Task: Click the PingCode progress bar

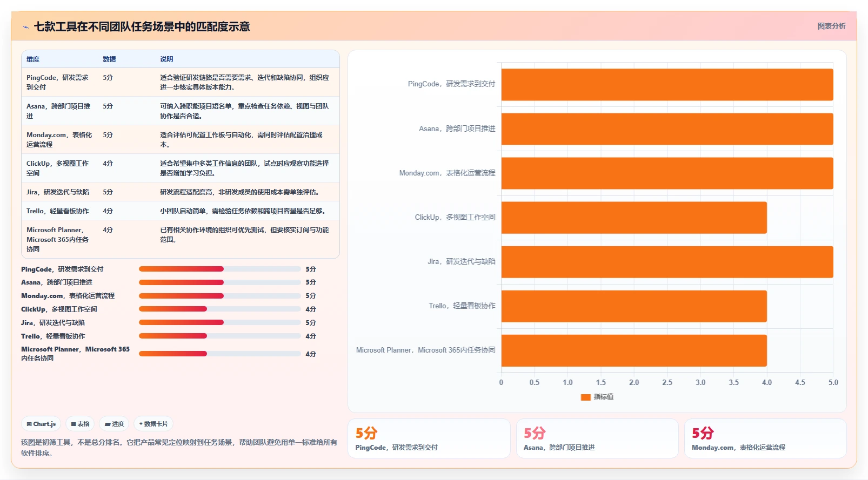Action: pos(219,269)
